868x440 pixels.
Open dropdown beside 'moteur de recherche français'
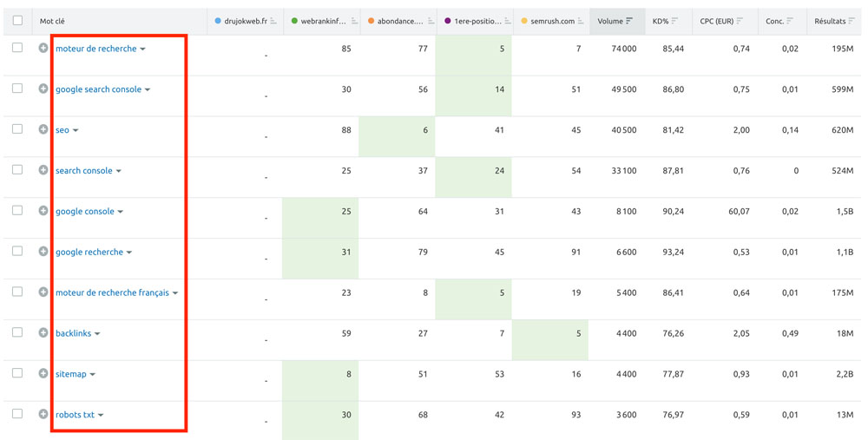[175, 292]
